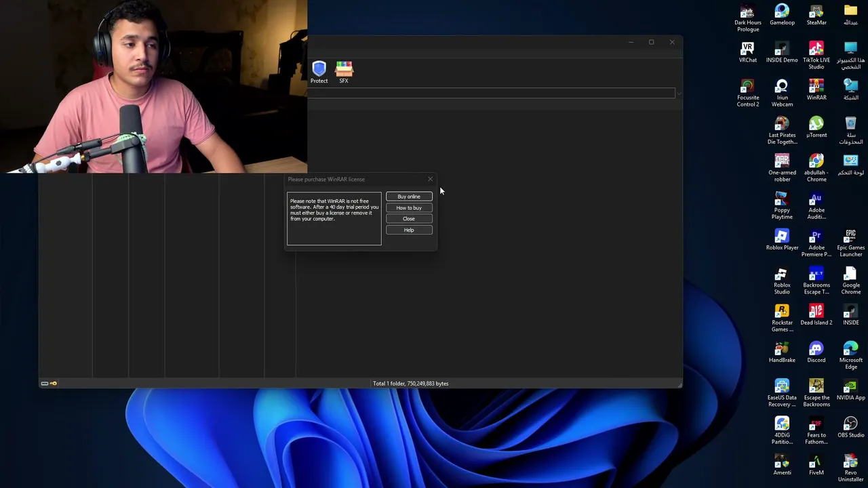
Task: Select the Escape the Backrooms desktop icon
Action: [816, 393]
